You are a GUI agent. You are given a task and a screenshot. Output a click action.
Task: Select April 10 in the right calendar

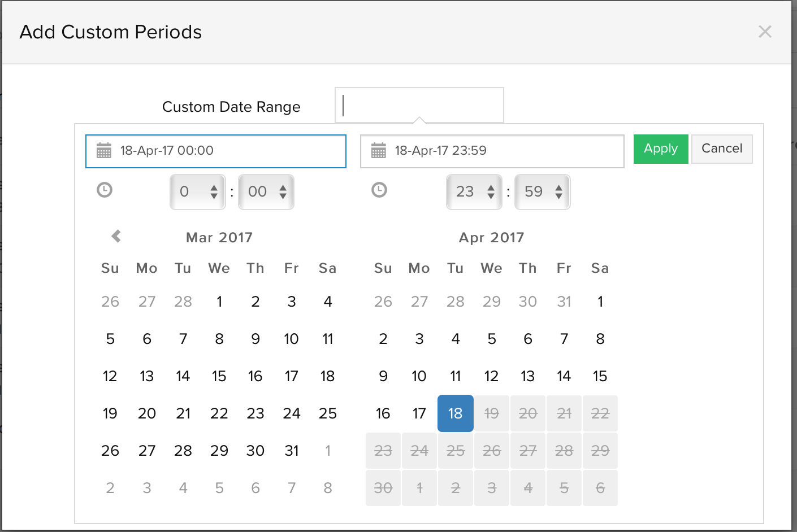[x=419, y=376]
